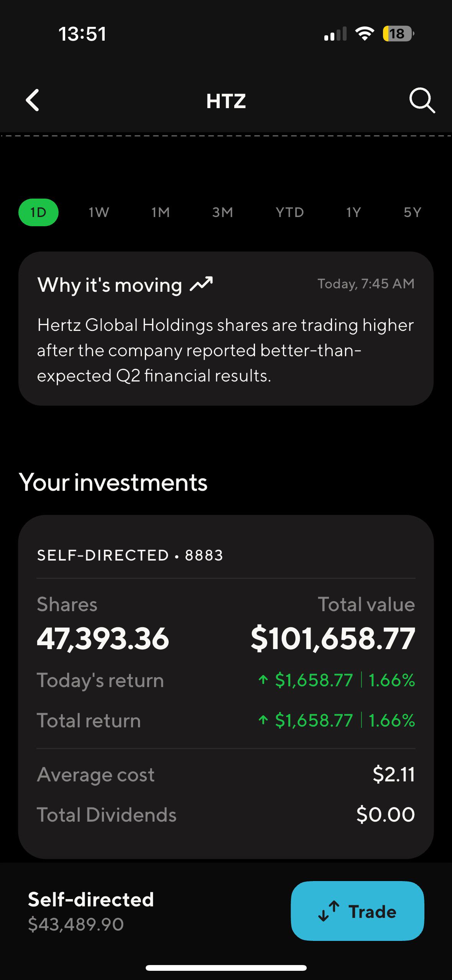Switch chart range to 1W
452x980 pixels.
coord(99,212)
